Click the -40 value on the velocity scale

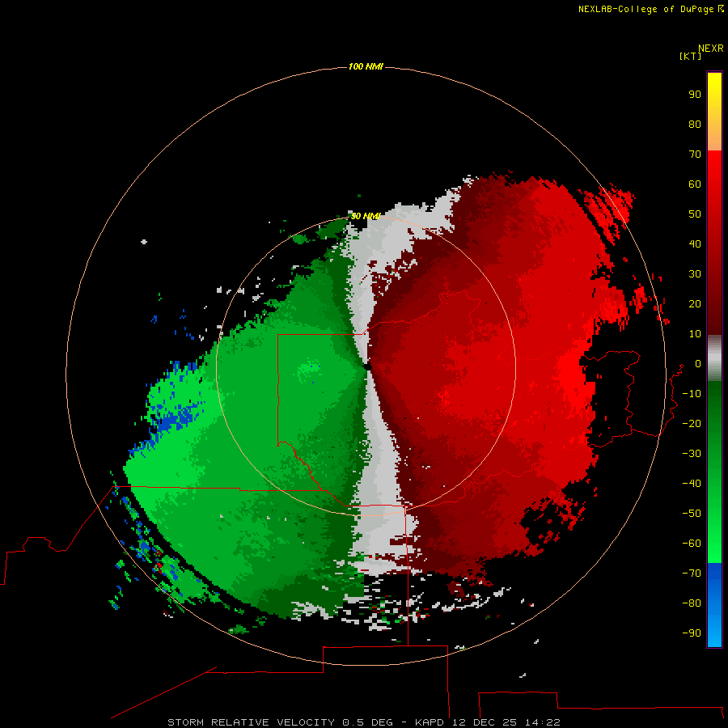tap(692, 484)
